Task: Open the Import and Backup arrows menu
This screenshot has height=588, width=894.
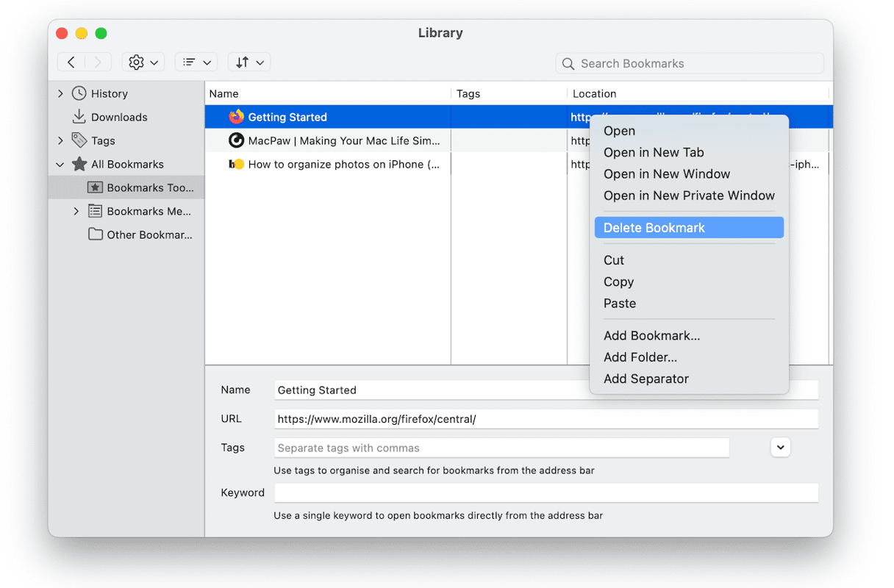Action: click(x=249, y=62)
